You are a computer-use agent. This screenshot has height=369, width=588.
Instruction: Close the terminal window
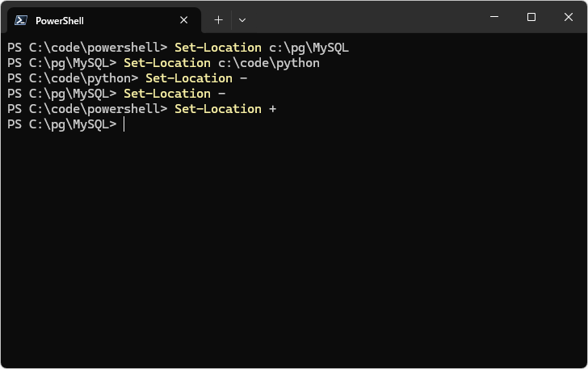point(568,17)
